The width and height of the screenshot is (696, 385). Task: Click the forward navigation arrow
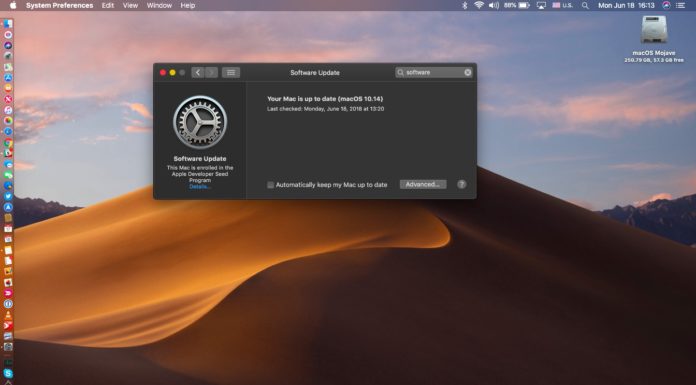pyautogui.click(x=212, y=72)
